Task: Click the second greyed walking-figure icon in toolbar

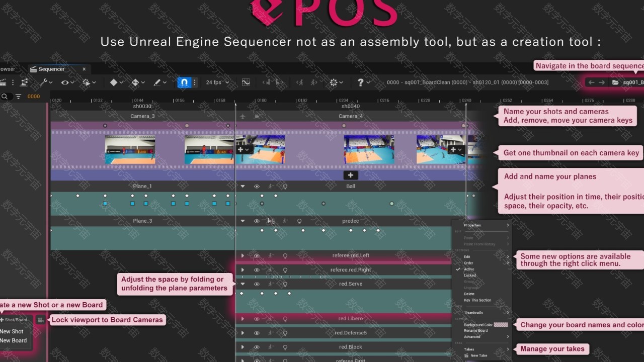Action: (313, 82)
